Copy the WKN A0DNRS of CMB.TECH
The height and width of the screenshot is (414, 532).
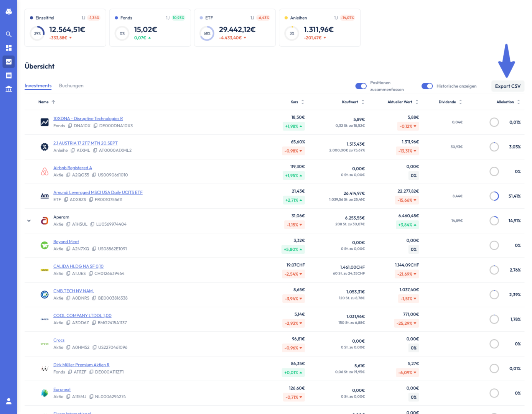[68, 298]
